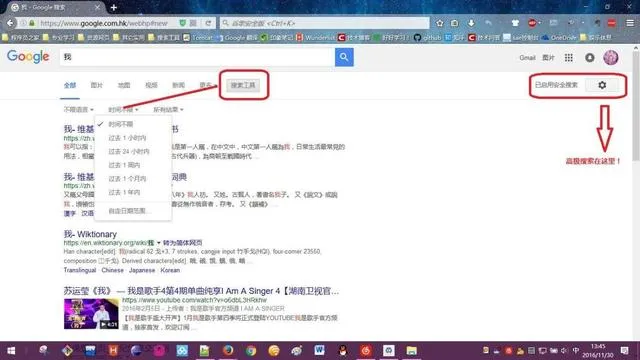Open File Explorer from the taskbar
Viewport: 640px width, 360px height.
click(x=411, y=351)
